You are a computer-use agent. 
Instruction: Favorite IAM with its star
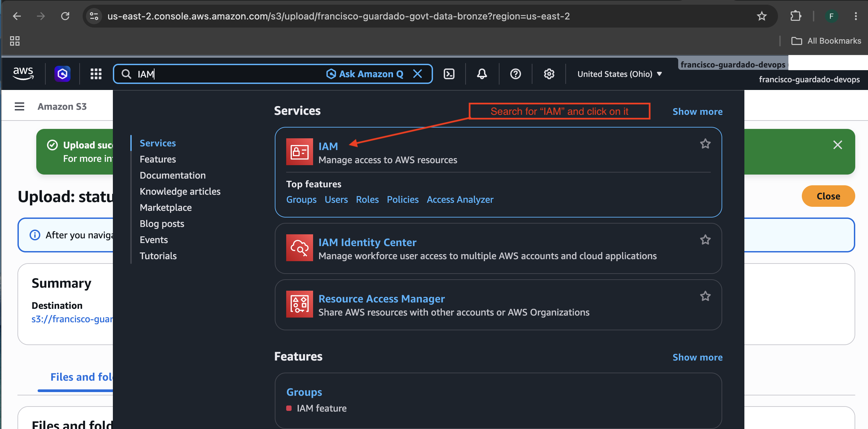pyautogui.click(x=705, y=144)
